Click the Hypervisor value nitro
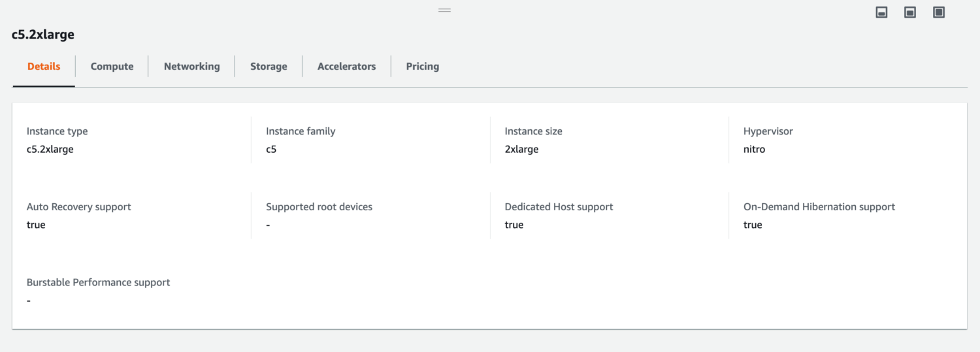This screenshot has width=980, height=352. tap(754, 150)
